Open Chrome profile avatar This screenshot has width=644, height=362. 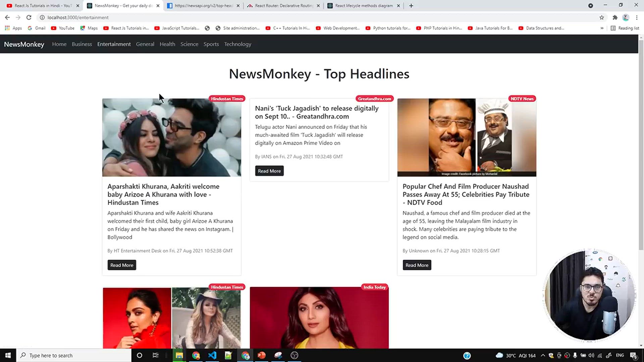click(626, 17)
